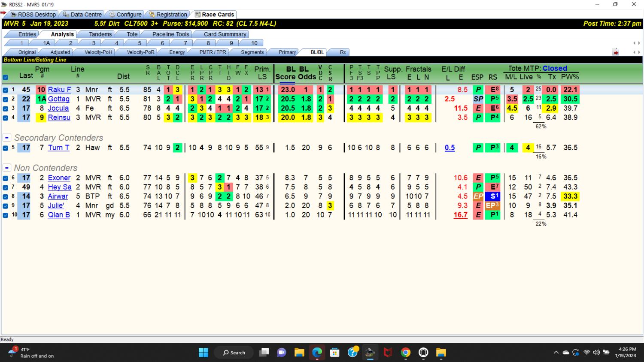Toggle the checkbox for Qian B row
This screenshot has width=644, height=362.
5,215
